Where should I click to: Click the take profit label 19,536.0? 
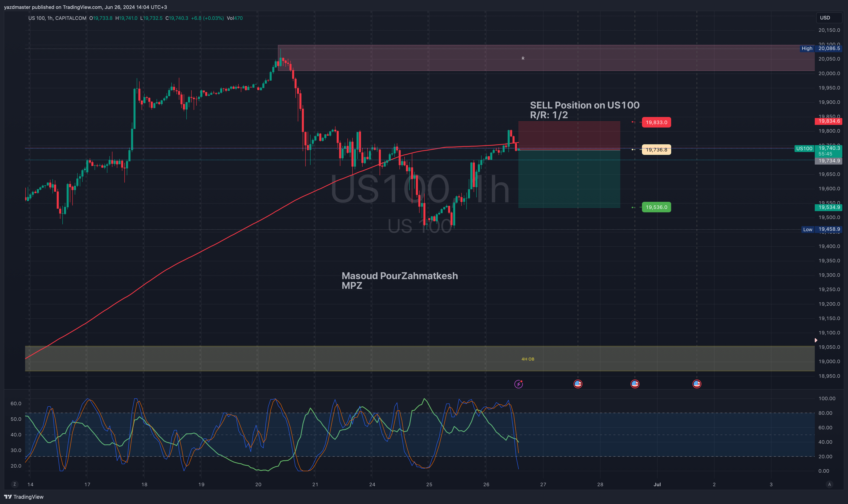[x=656, y=207]
